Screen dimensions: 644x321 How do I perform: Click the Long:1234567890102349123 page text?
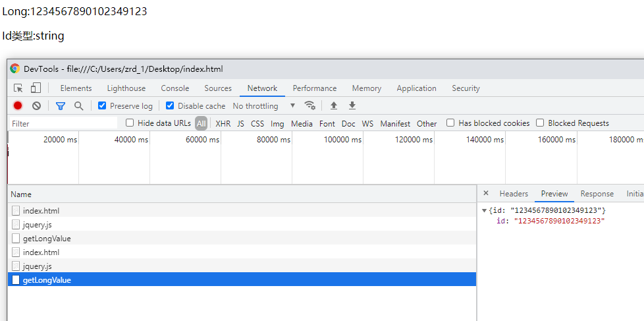pyautogui.click(x=75, y=11)
